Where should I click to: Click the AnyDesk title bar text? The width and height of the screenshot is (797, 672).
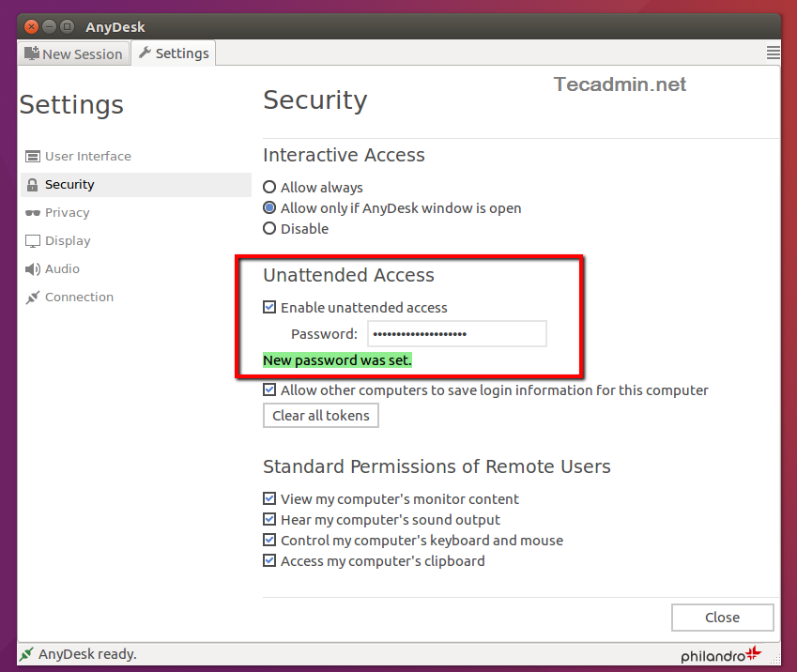[115, 27]
